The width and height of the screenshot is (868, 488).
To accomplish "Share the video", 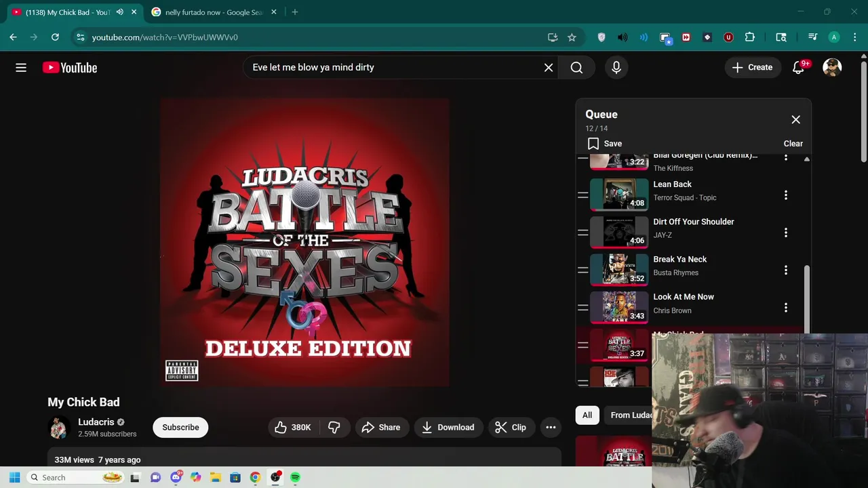I will point(381,427).
